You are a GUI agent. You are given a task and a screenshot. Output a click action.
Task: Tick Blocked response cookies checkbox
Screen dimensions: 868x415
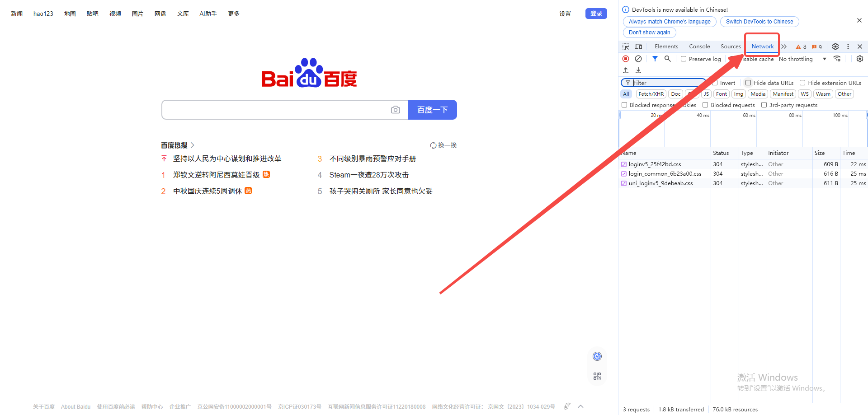pyautogui.click(x=624, y=105)
